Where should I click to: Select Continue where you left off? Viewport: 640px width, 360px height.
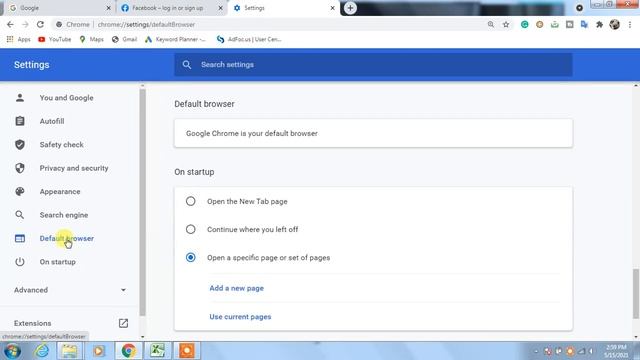(x=191, y=229)
